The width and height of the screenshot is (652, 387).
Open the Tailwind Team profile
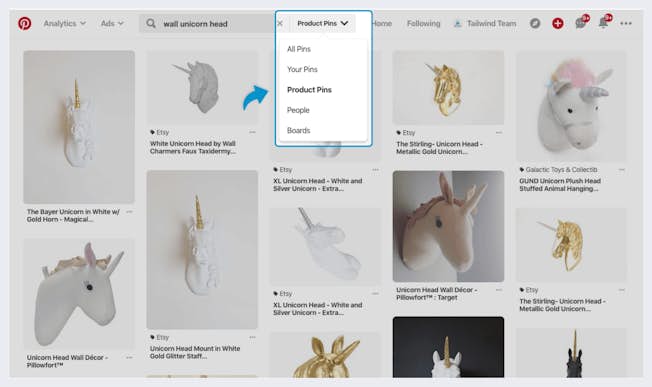[485, 23]
